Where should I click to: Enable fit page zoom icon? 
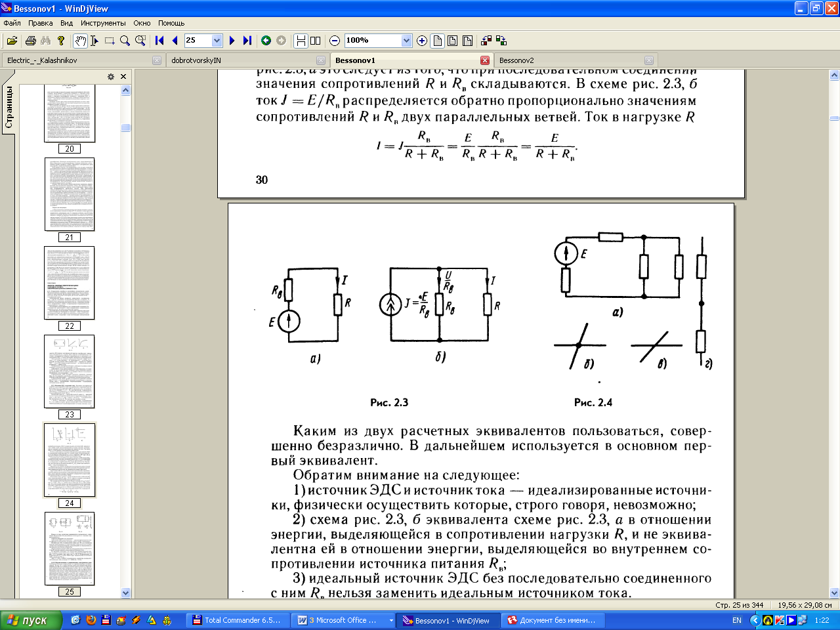[x=452, y=41]
